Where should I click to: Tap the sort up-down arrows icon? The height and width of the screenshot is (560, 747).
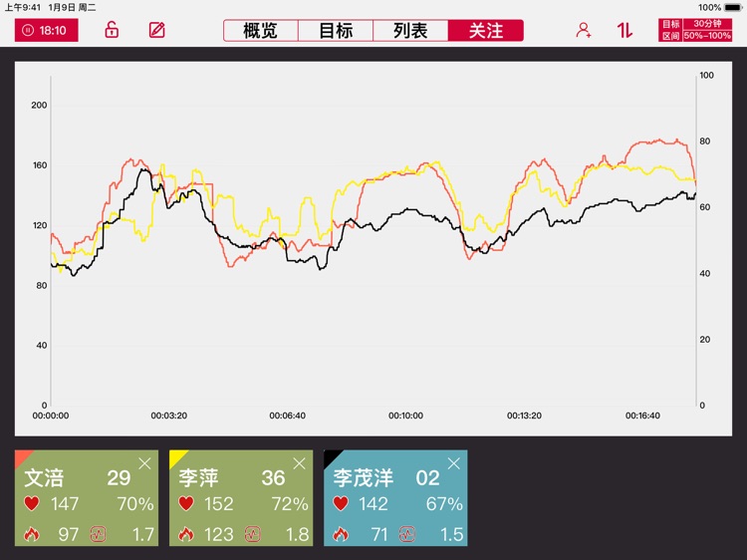click(x=624, y=30)
